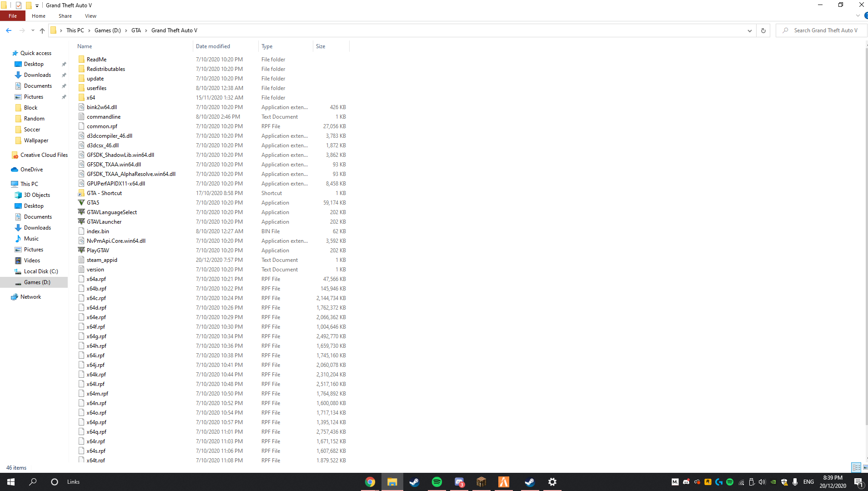Open taskbar Search magnifier
The width and height of the screenshot is (868, 491).
pyautogui.click(x=33, y=482)
